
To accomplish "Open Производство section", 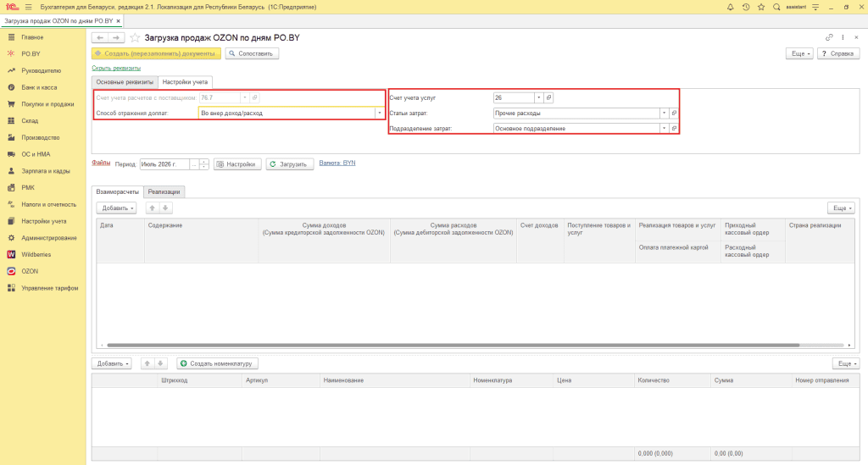I will coord(41,137).
